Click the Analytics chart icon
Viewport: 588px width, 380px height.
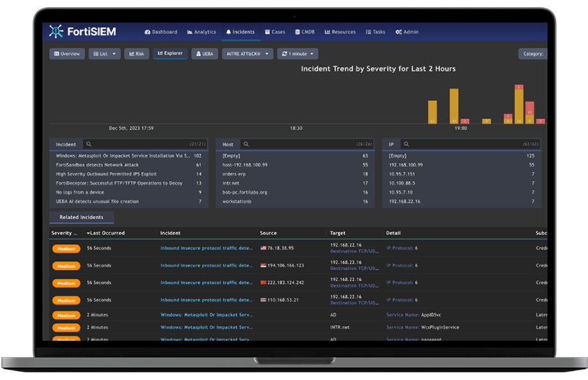[190, 32]
